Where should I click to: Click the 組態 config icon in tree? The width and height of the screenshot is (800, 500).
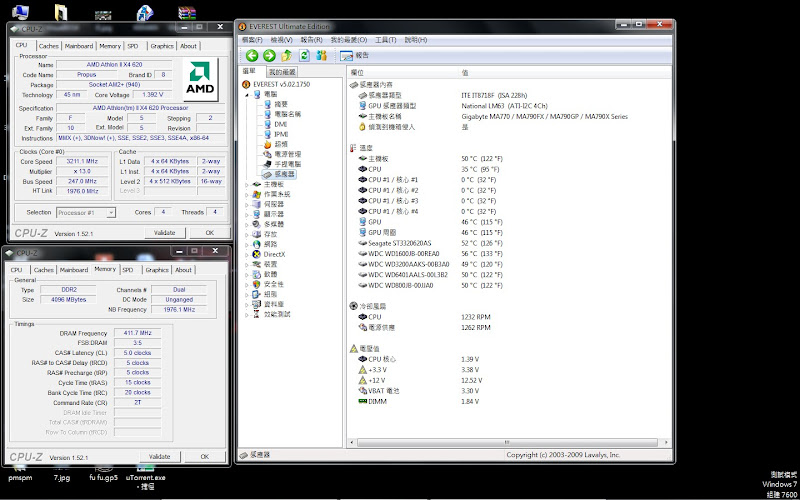[x=257, y=294]
